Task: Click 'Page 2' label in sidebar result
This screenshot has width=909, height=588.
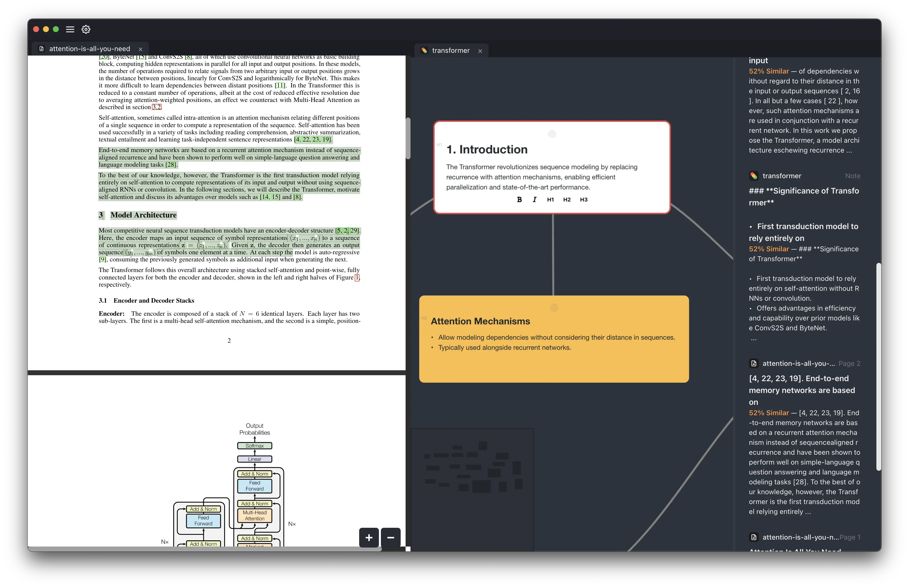Action: pos(849,364)
